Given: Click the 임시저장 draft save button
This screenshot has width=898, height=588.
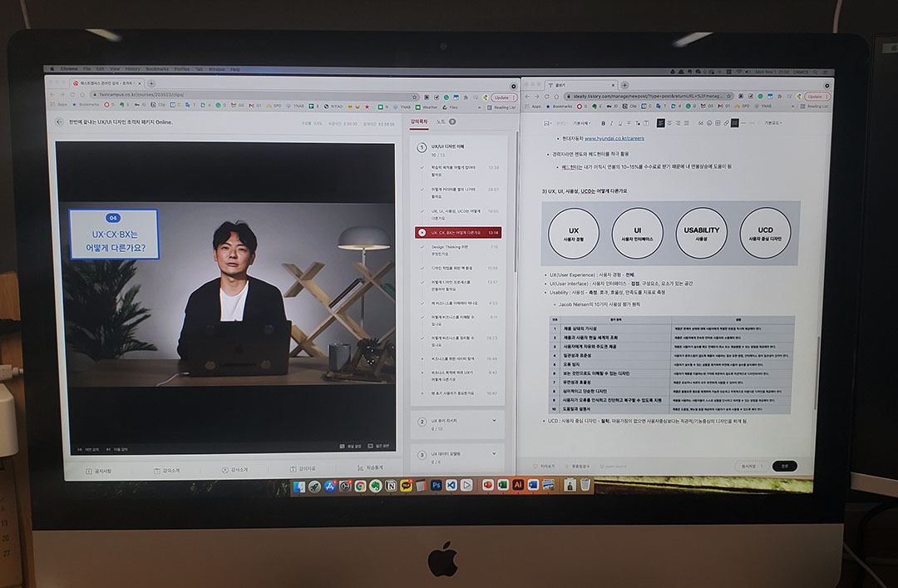Looking at the screenshot, I should click(752, 466).
